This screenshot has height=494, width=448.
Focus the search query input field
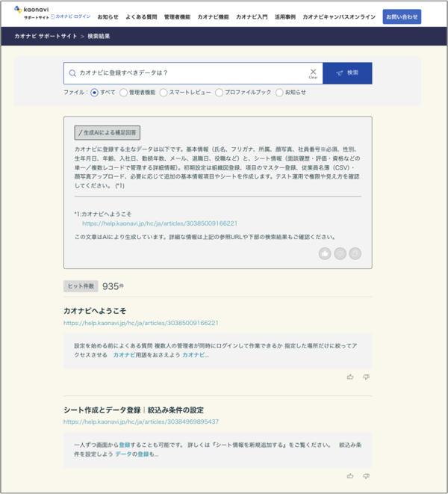tap(192, 72)
